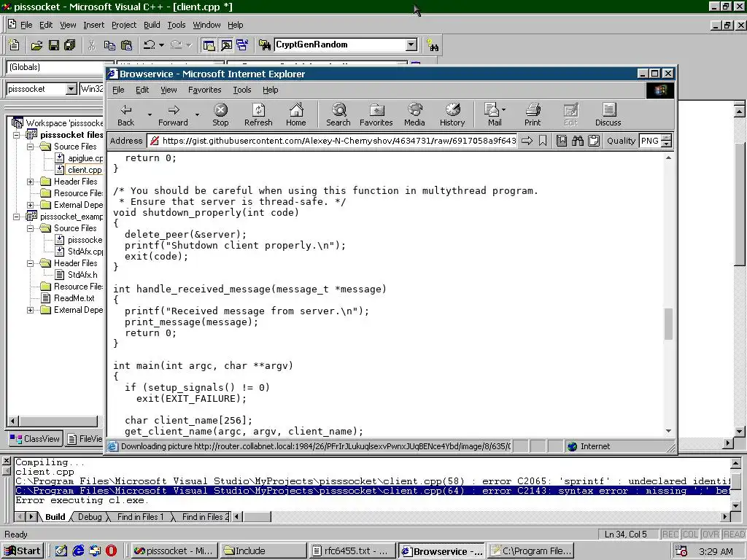Viewport: 747px width, 560px height.
Task: Open Favorites from the Internet Explorer toolbar
Action: 376,115
